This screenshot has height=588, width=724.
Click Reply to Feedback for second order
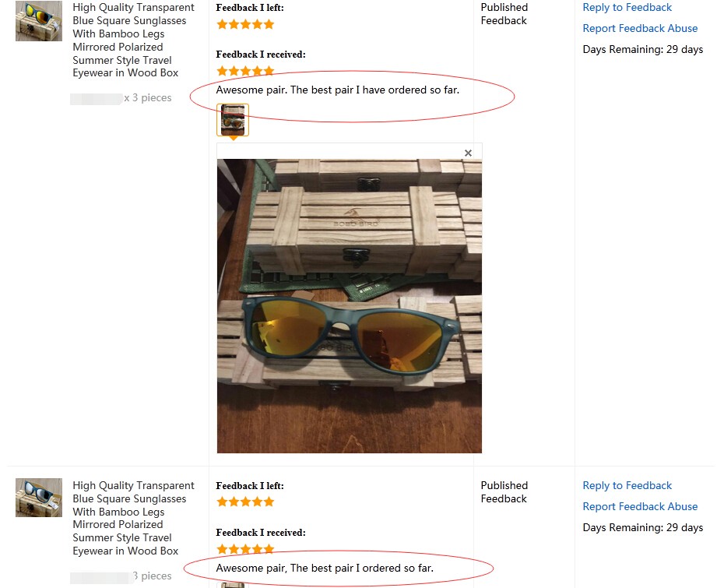627,486
